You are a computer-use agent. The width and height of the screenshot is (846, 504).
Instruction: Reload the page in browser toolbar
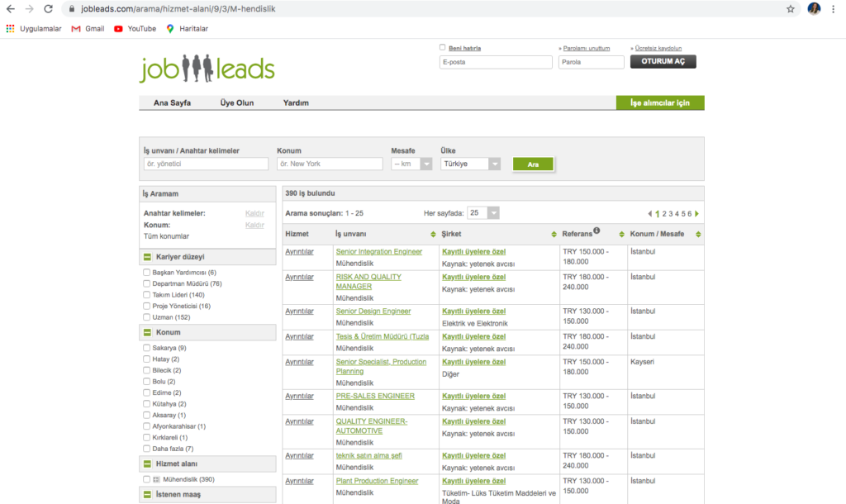[x=49, y=9]
